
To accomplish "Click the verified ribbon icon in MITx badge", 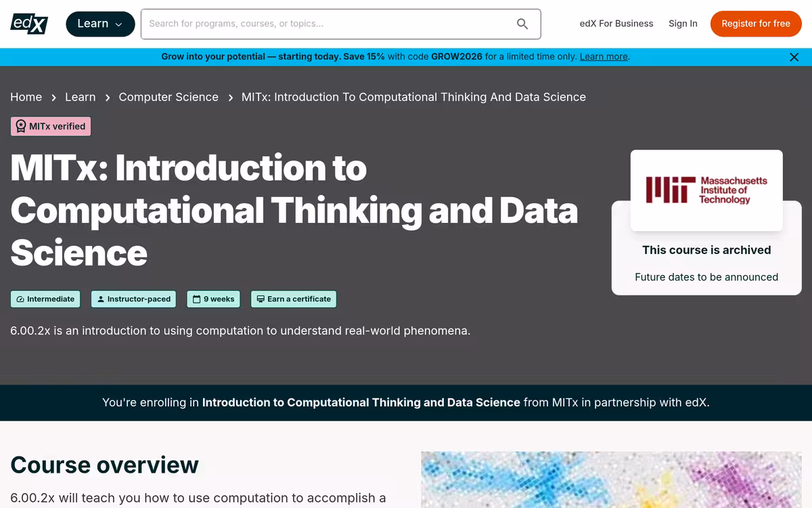I will 21,127.
